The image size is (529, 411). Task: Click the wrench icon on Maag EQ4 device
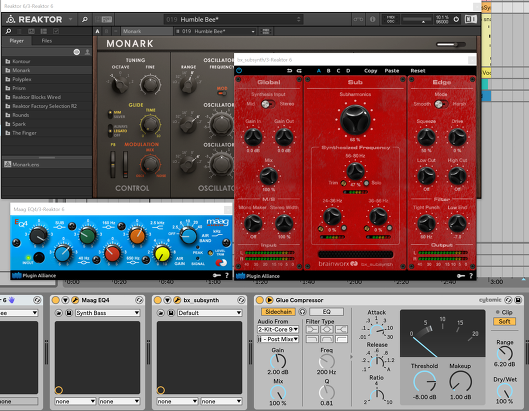[x=75, y=300]
